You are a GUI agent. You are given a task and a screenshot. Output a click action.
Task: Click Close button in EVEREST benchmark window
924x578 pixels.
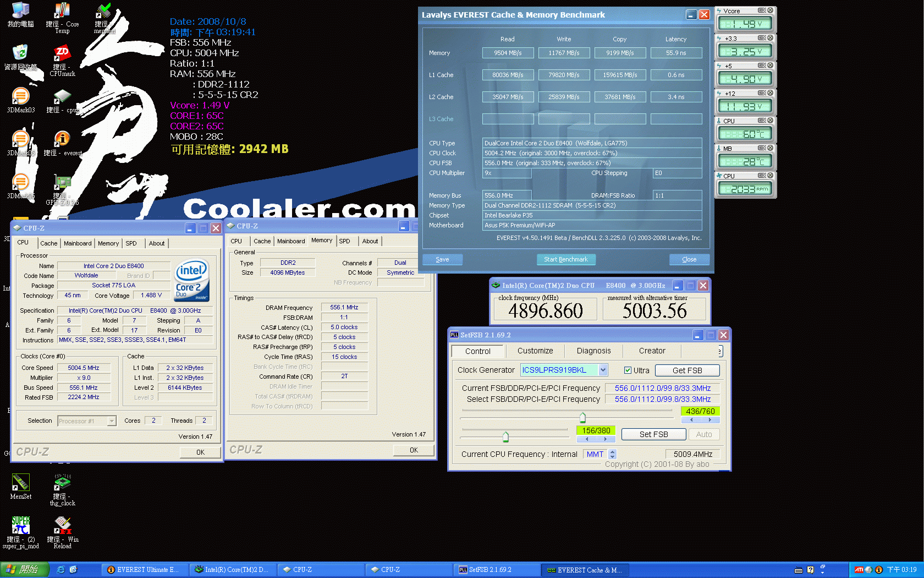click(x=689, y=259)
